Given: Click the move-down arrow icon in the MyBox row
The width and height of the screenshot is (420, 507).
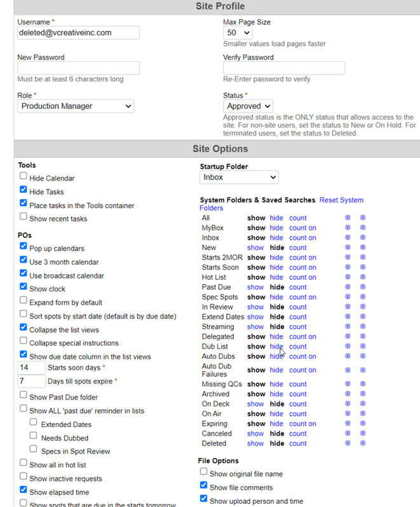Looking at the screenshot, I should tap(348, 228).
